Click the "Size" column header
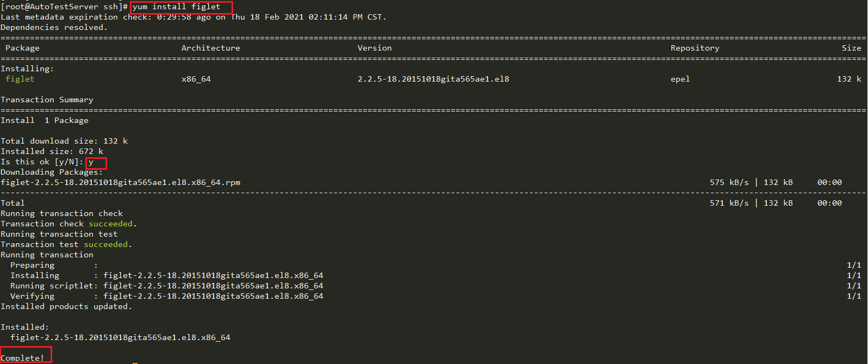The image size is (868, 364). coord(851,48)
